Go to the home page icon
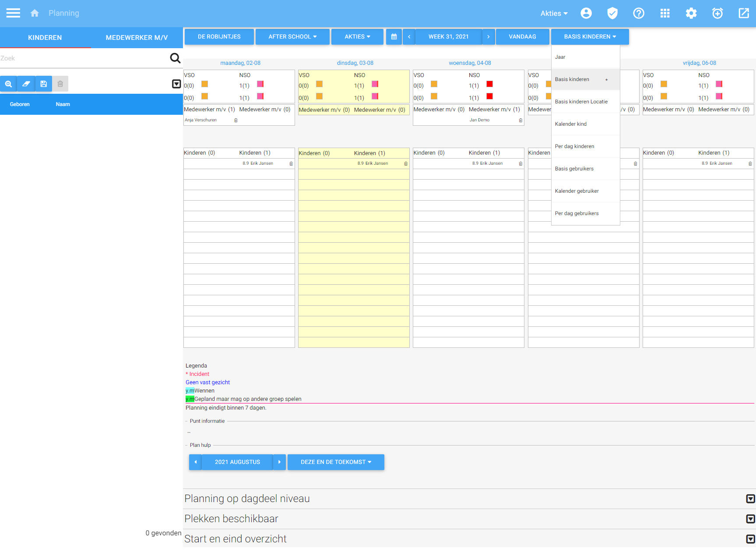The height and width of the screenshot is (559, 756). 35,13
